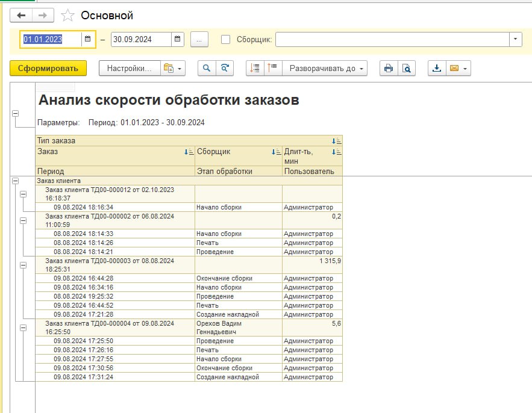Click the find next search icon

225,68
